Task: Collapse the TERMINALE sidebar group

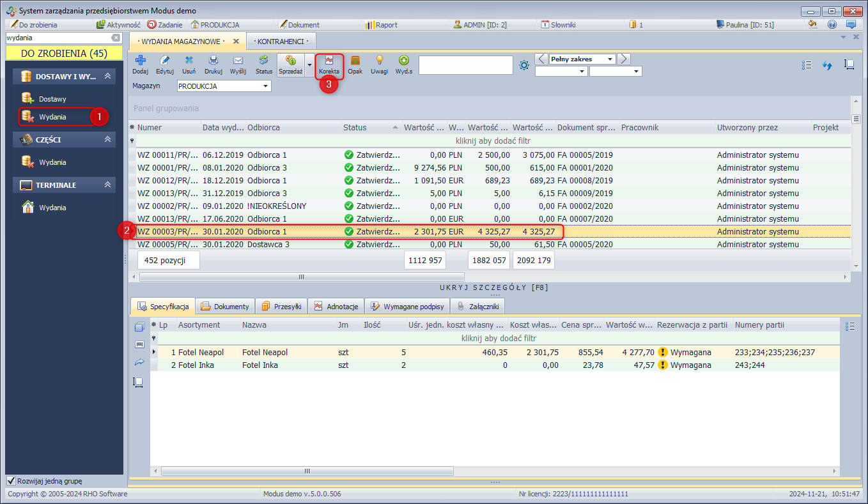Action: 108,185
